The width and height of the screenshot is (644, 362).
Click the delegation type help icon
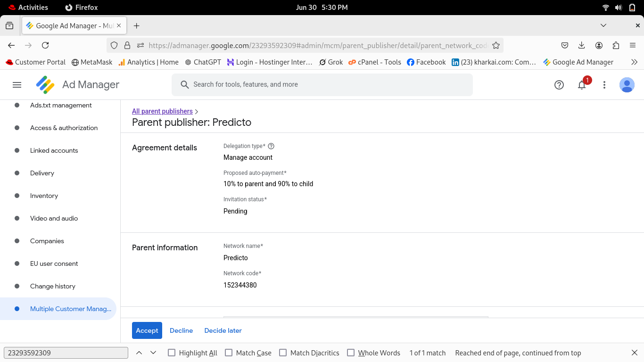[x=271, y=146]
